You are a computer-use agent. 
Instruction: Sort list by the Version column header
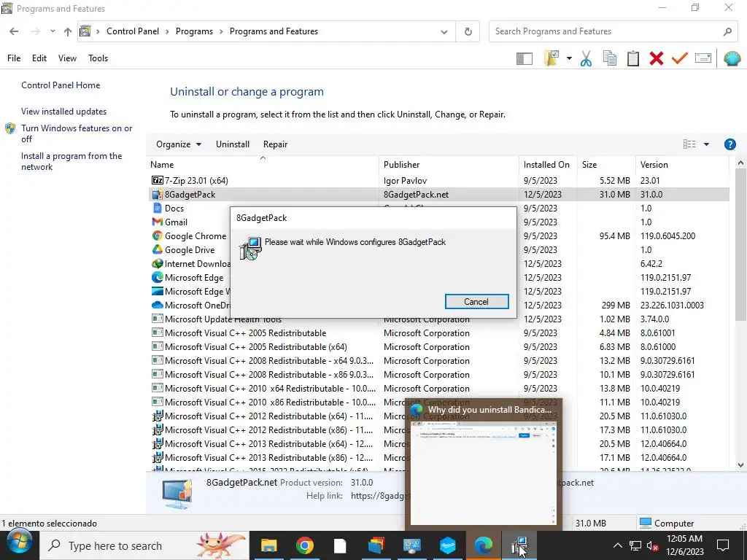pyautogui.click(x=682, y=165)
